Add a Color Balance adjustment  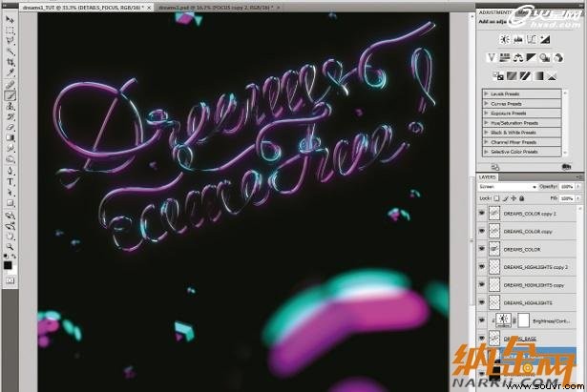pyautogui.click(x=518, y=57)
